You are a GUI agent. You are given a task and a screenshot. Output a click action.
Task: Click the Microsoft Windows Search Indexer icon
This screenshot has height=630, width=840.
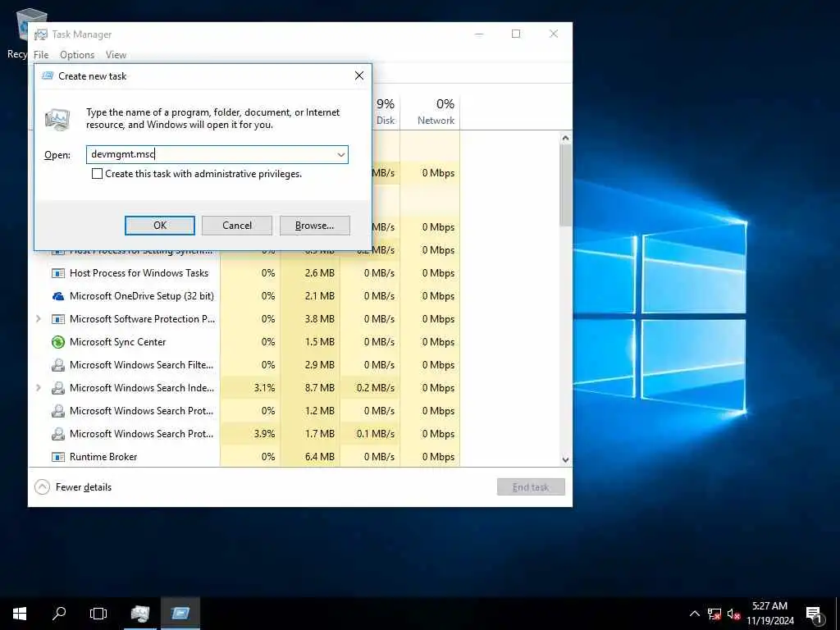pos(58,388)
